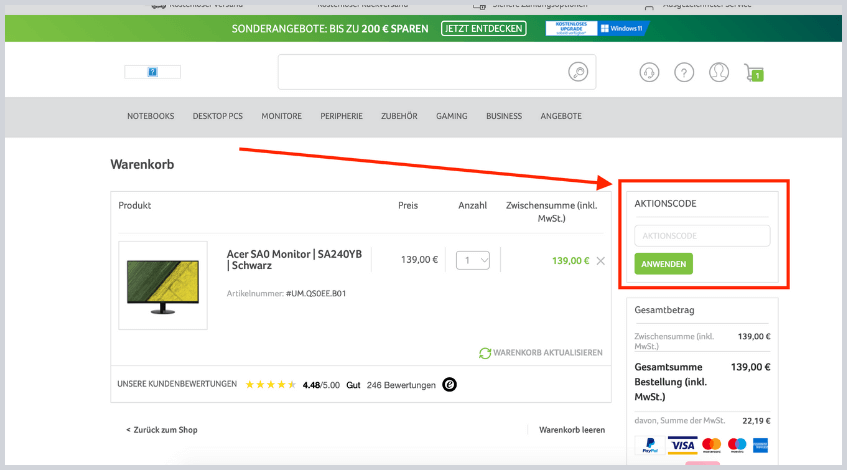Click the 22,19 € MwSt. value
This screenshot has width=847, height=470.
(x=756, y=421)
